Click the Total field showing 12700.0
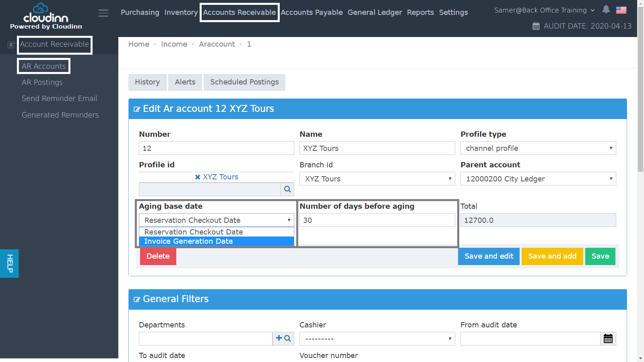644x362 pixels. click(538, 220)
